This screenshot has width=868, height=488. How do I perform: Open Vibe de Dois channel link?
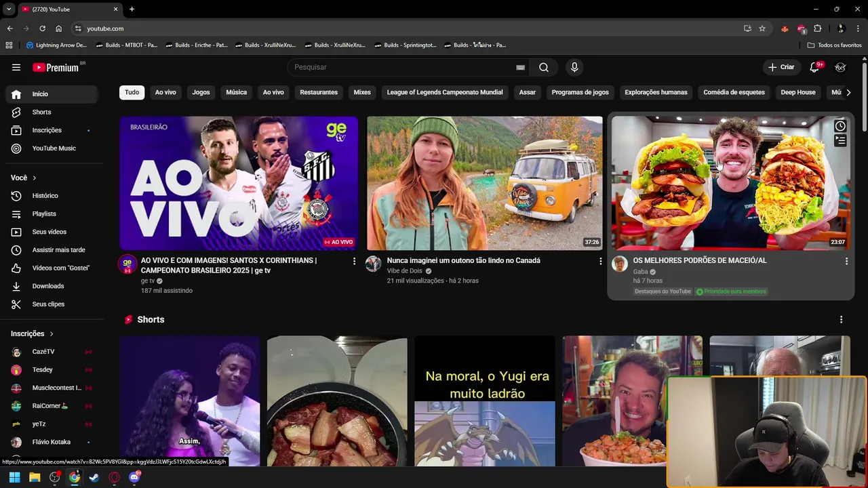(405, 271)
